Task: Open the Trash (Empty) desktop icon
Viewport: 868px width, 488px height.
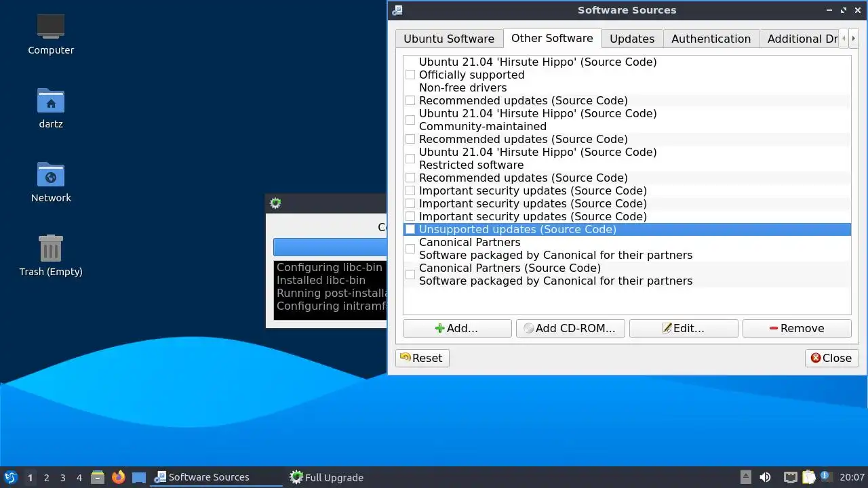Action: point(51,248)
